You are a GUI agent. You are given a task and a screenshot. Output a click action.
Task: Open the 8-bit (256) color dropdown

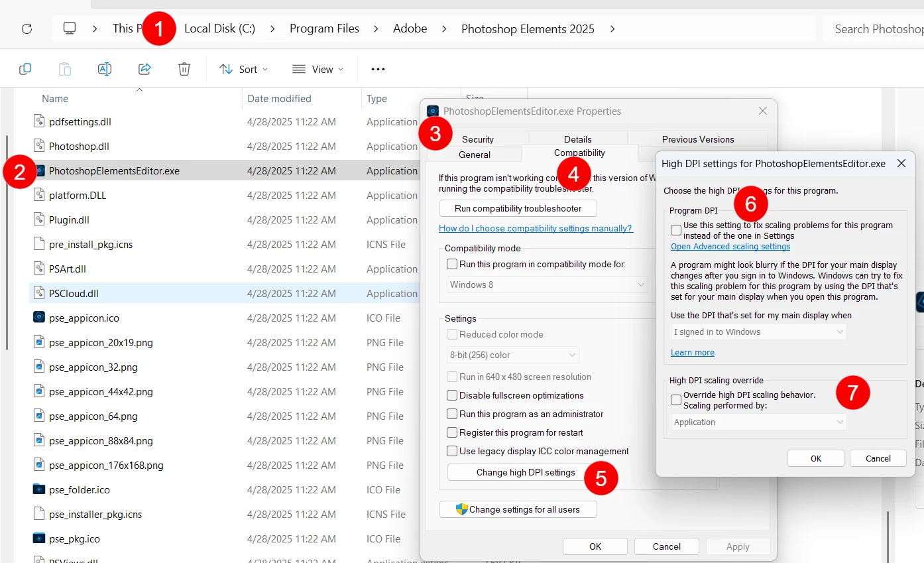(x=512, y=355)
